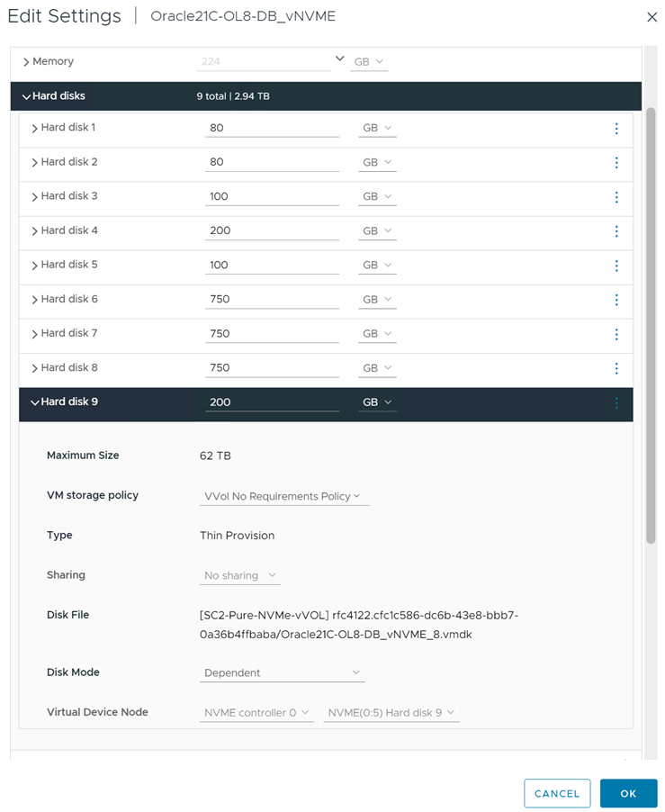Click the Hard disk 9 size field
Viewport: 665px width, 812px height.
272,402
